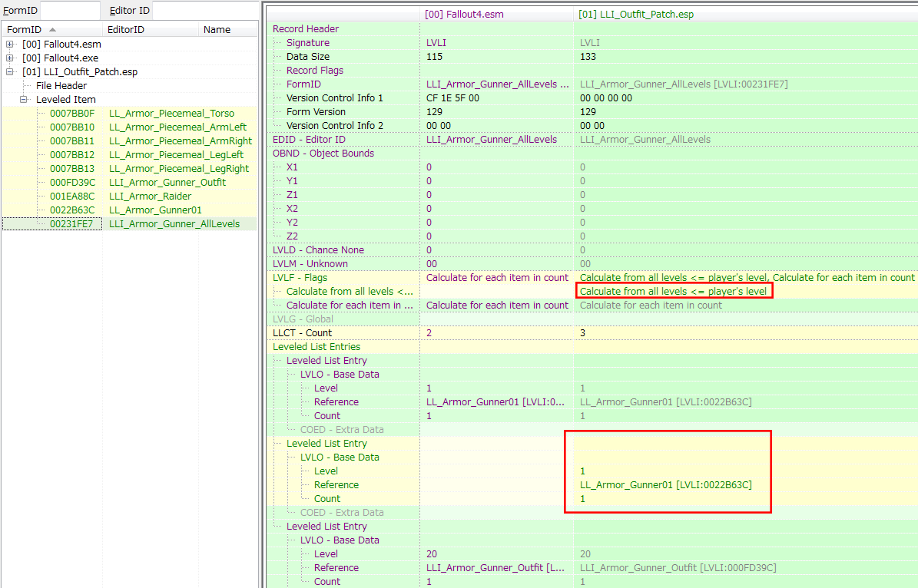Click the [00] Fallout4.esm column header
Viewport: 918px width, 588px height.
pyautogui.click(x=496, y=15)
